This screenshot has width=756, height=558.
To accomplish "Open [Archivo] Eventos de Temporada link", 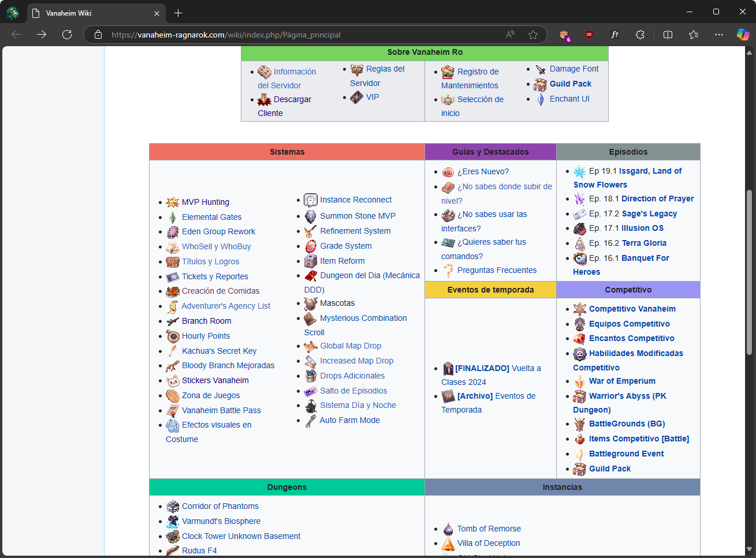I will pyautogui.click(x=489, y=403).
